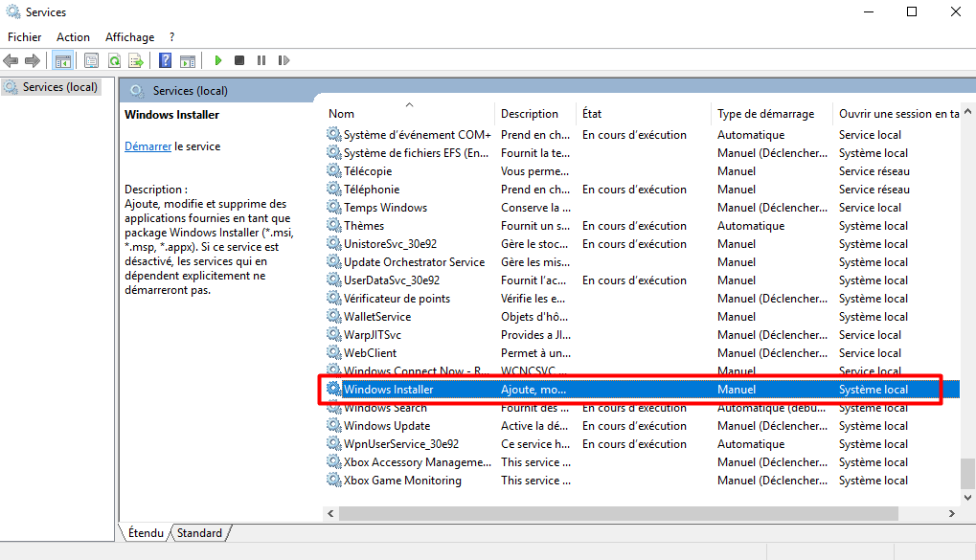The height and width of the screenshot is (560, 976).
Task: Open the Properties toolbar icon
Action: 91,60
